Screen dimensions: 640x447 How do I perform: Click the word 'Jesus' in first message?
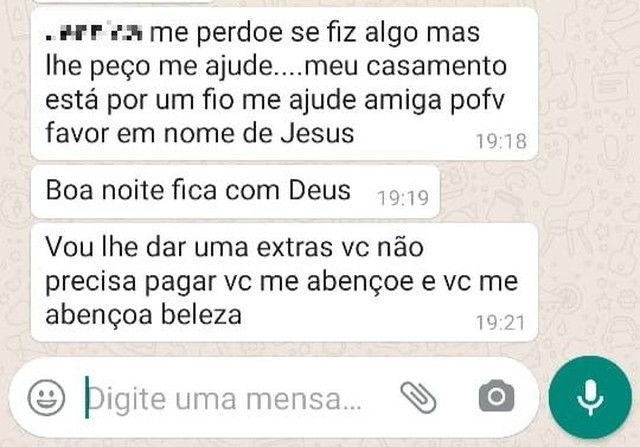(x=317, y=133)
